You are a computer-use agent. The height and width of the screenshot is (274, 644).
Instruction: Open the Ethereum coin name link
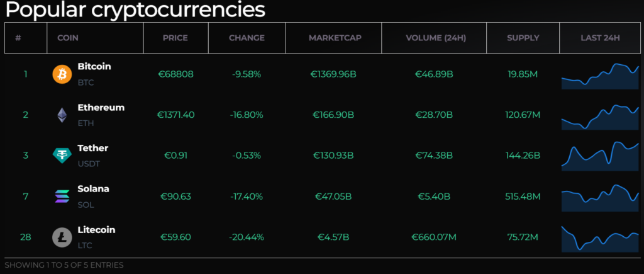pos(101,107)
